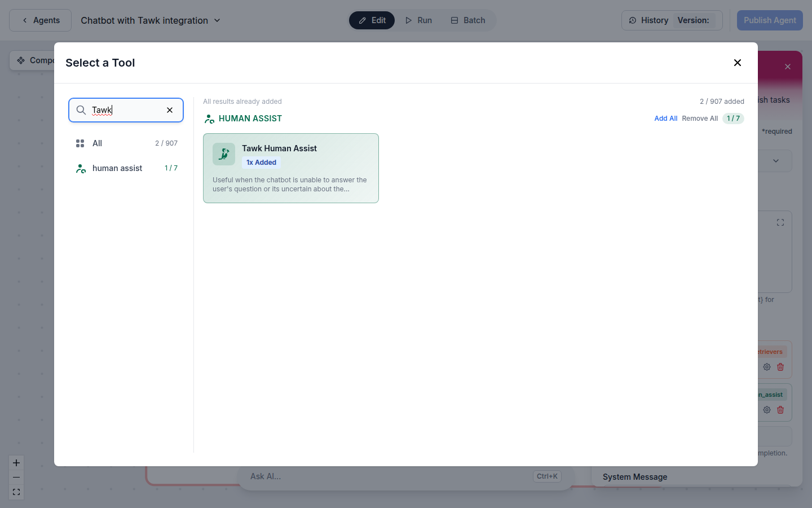Switch to Batch mode
The image size is (812, 508).
point(468,20)
